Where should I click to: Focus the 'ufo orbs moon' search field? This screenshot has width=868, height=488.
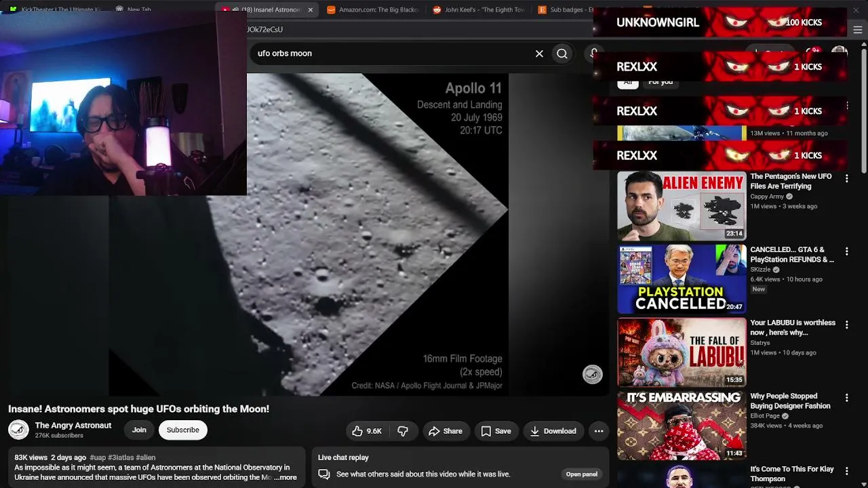coord(393,54)
